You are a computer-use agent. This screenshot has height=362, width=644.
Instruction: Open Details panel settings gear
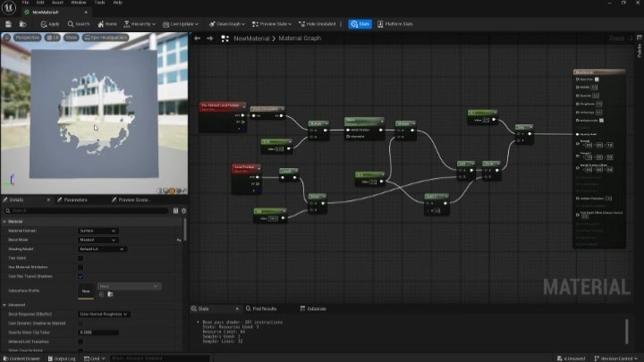184,211
